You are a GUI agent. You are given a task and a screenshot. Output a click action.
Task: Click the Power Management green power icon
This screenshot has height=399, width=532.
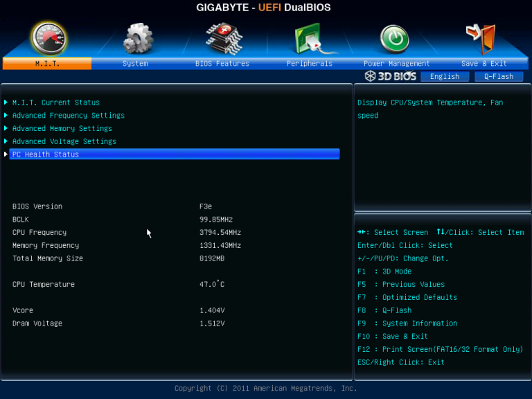point(394,39)
